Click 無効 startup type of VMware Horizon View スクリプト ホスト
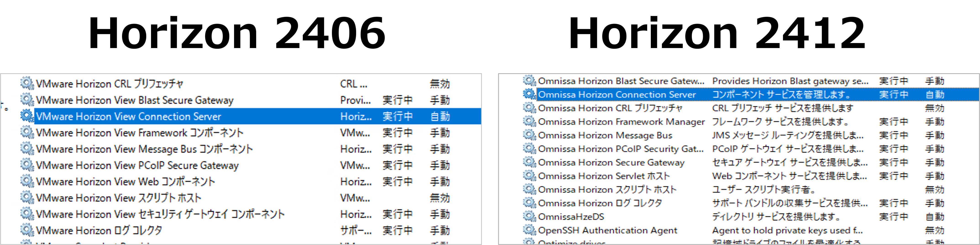The height and width of the screenshot is (245, 980). [440, 198]
